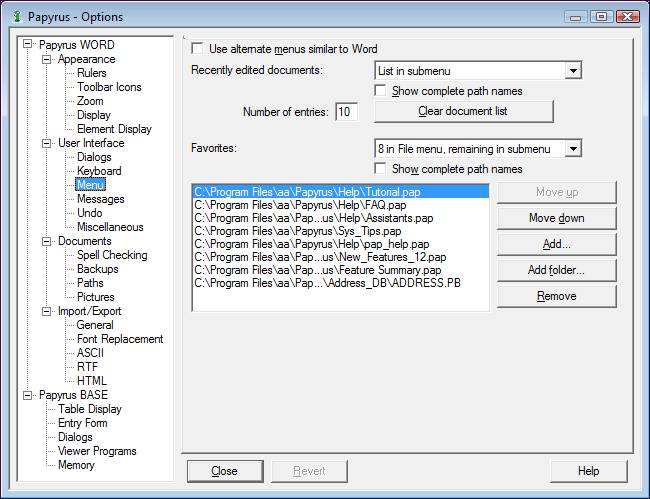The image size is (650, 499).
Task: Select the Tutorial.pap favorite entry
Action: coord(341,192)
